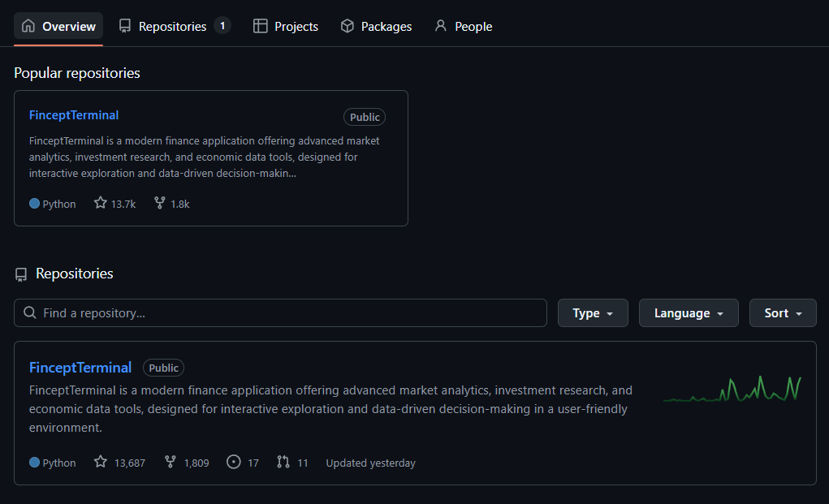
Task: Open the Projects tab
Action: pyautogui.click(x=286, y=26)
